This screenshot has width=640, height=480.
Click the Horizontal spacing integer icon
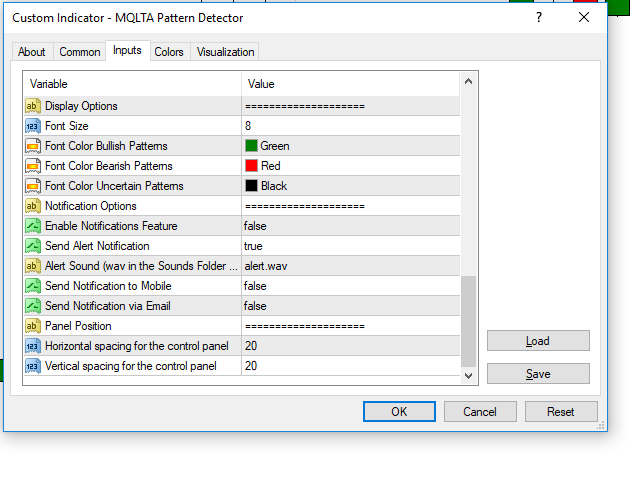[33, 346]
